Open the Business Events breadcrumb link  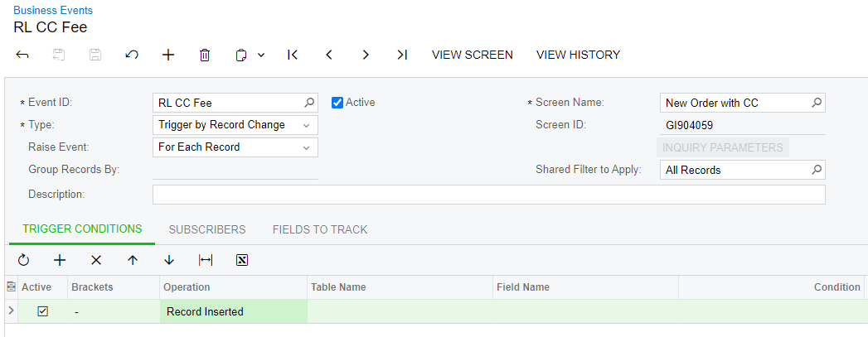point(53,11)
